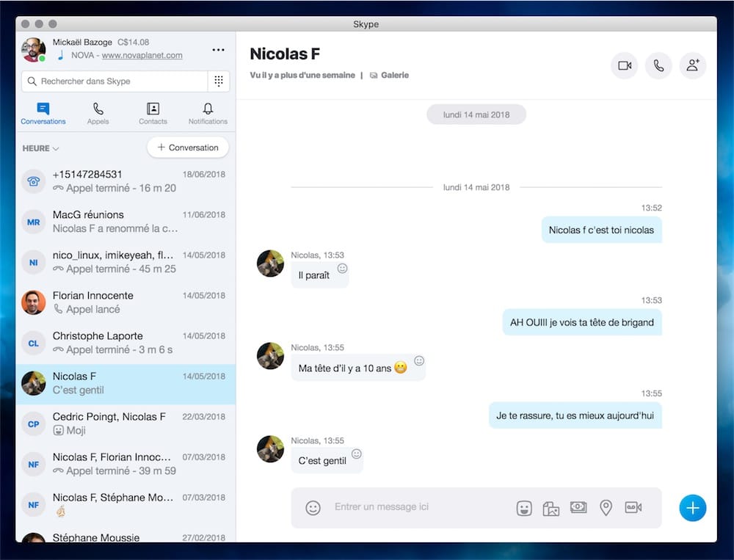This screenshot has height=560, width=734.
Task: Start an audio call with Nicolas F
Action: 658,65
